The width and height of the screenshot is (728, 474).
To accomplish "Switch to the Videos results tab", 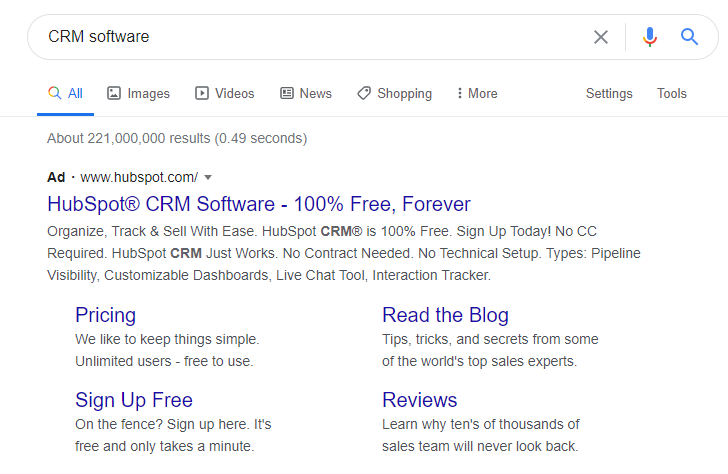I will point(225,93).
